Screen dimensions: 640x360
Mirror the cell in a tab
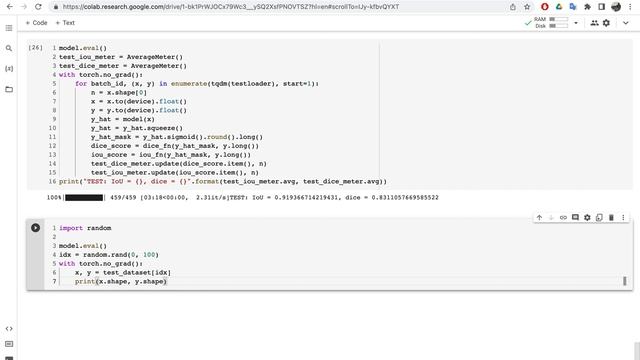[599, 218]
